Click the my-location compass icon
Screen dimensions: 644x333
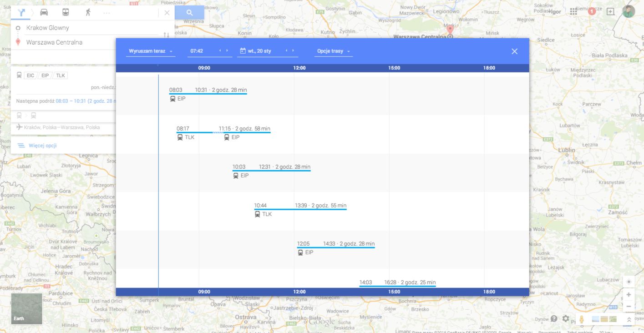point(629,282)
